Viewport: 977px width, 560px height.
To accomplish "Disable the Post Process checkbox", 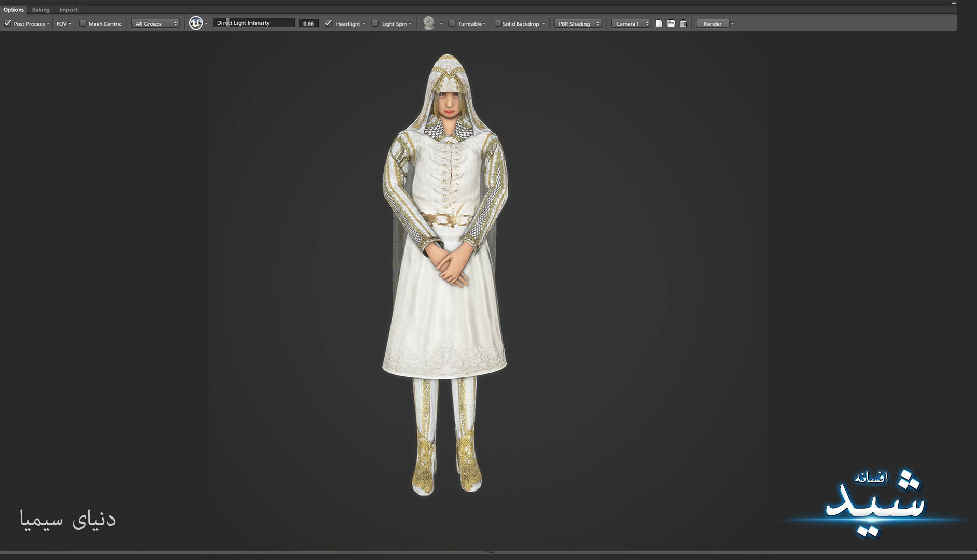I will click(x=8, y=23).
